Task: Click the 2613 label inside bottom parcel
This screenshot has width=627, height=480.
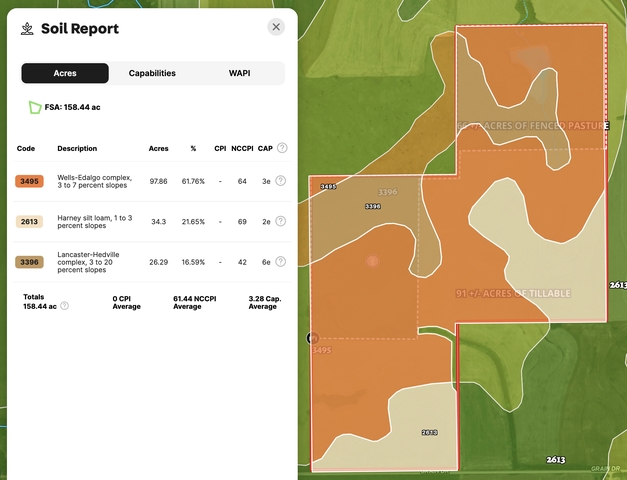Action: tap(429, 432)
